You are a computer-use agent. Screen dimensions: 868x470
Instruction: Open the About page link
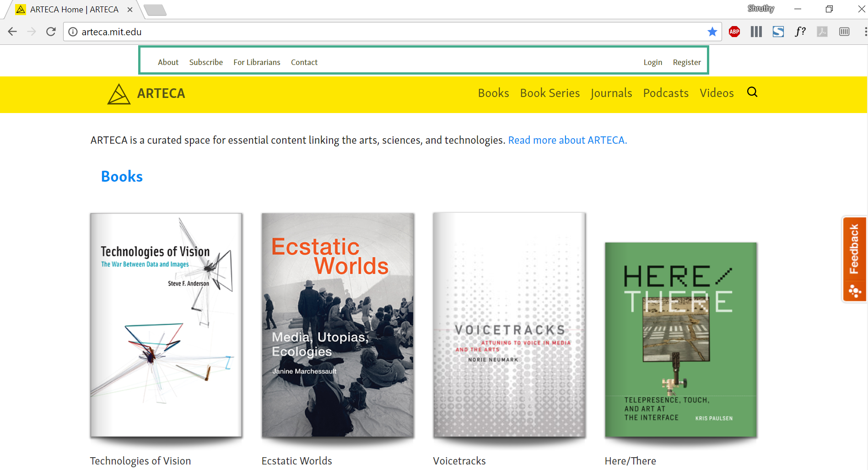(x=168, y=62)
